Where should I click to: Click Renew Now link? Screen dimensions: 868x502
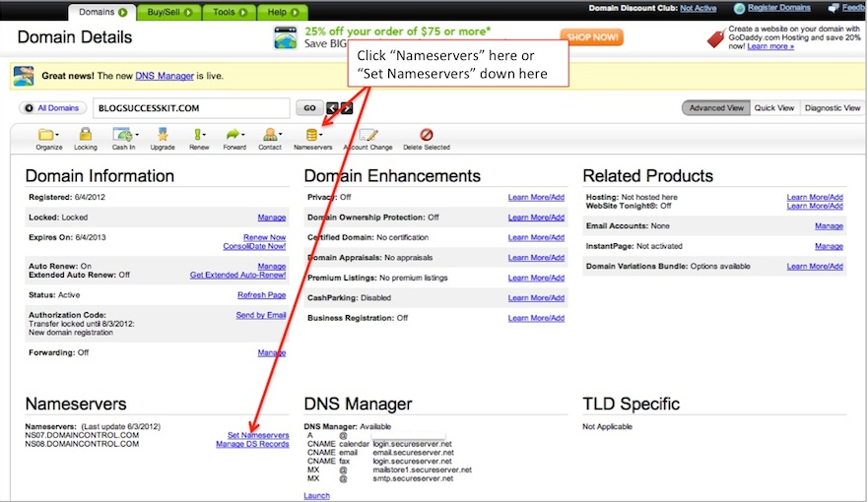click(x=265, y=237)
